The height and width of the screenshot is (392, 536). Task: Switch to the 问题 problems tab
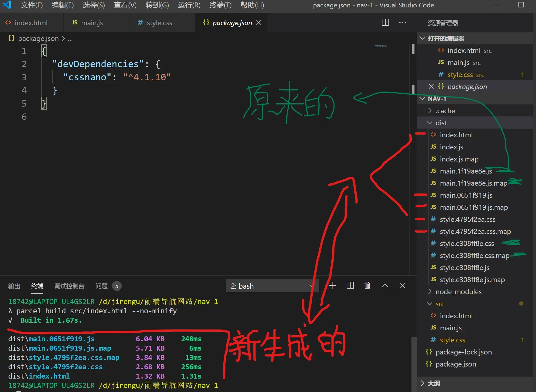coord(101,286)
